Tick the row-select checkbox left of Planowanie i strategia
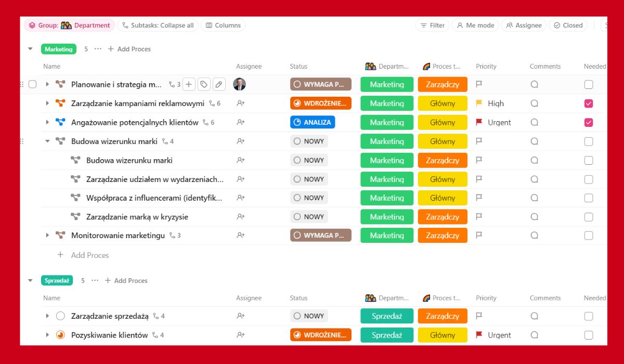624x364 pixels. [x=32, y=84]
